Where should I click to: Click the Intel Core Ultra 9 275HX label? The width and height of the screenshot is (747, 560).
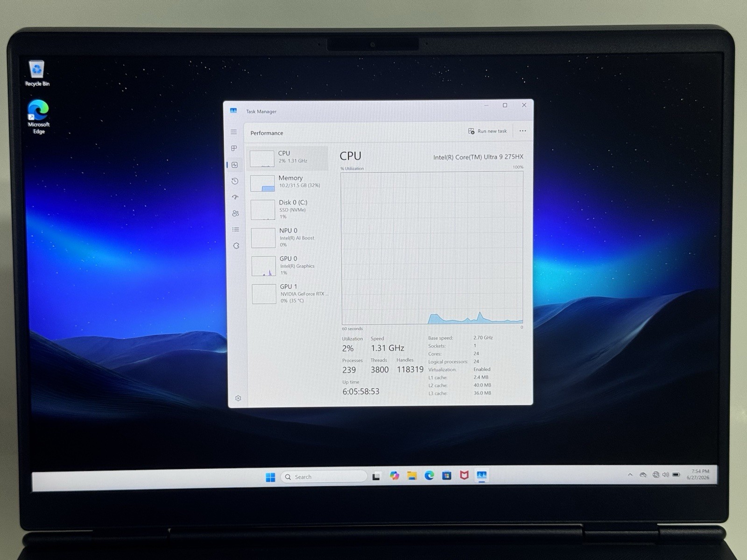tap(478, 157)
